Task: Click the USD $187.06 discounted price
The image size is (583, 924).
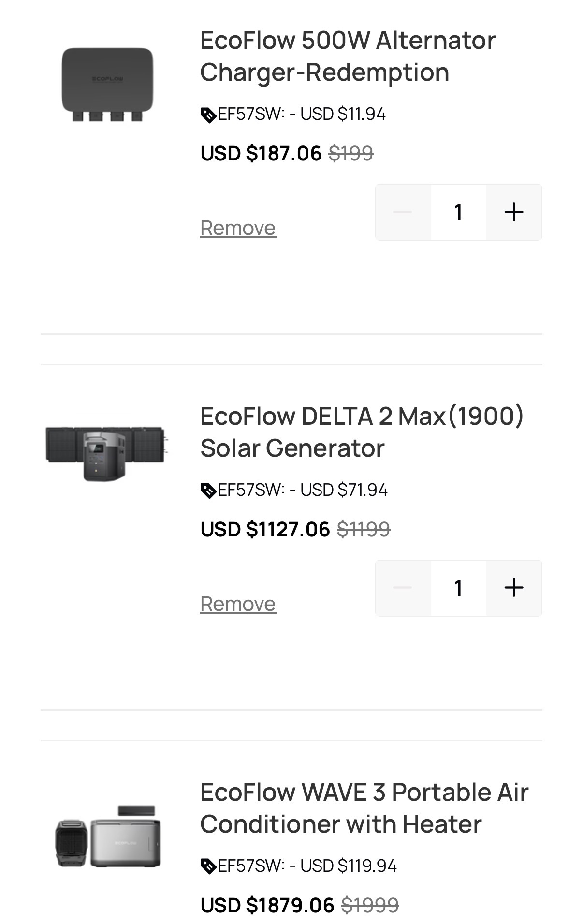Action: click(261, 154)
